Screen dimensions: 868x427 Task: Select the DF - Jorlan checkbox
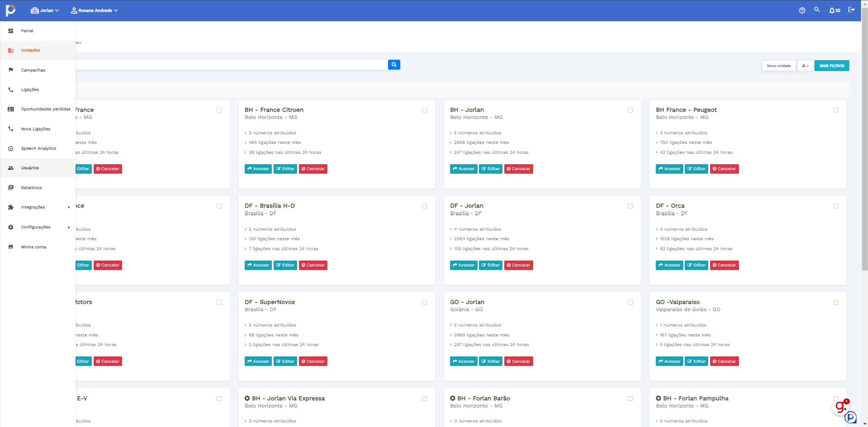631,206
